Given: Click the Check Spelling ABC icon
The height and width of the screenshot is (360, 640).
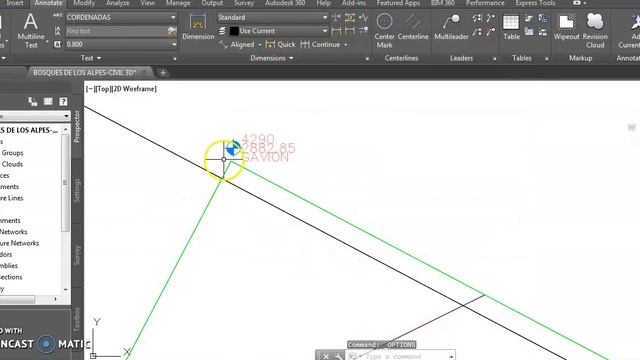Looking at the screenshot, I should (58, 17).
